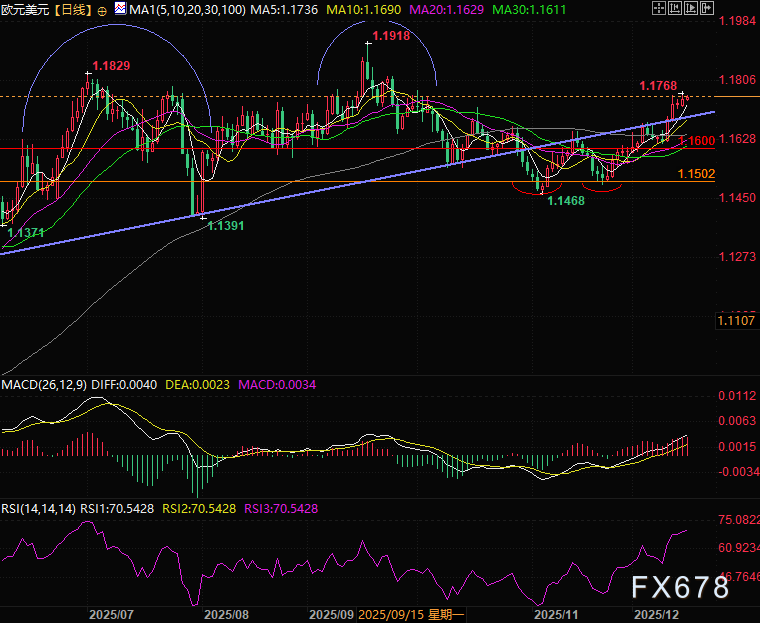Click the 1.1468 trough price label
The height and width of the screenshot is (623, 760).
click(x=565, y=200)
